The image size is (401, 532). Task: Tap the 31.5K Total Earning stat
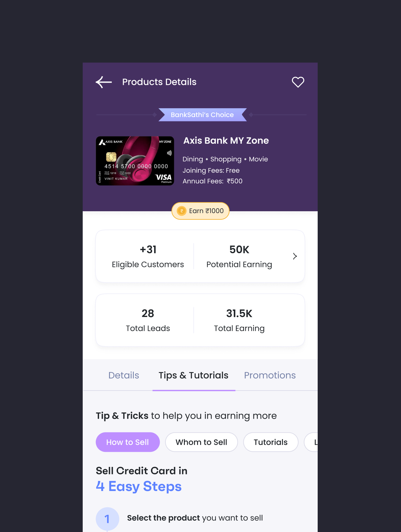(x=239, y=320)
